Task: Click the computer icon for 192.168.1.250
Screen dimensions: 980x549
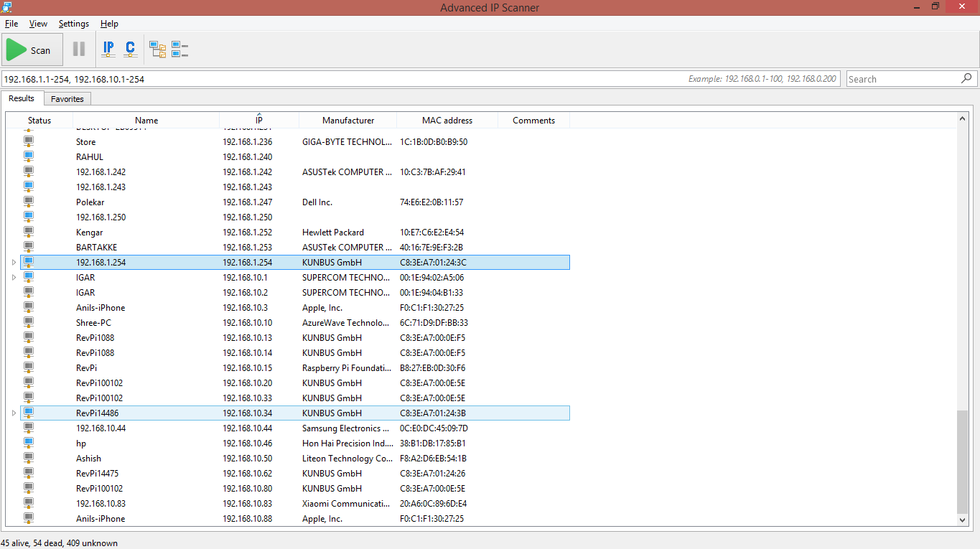Action: 29,217
